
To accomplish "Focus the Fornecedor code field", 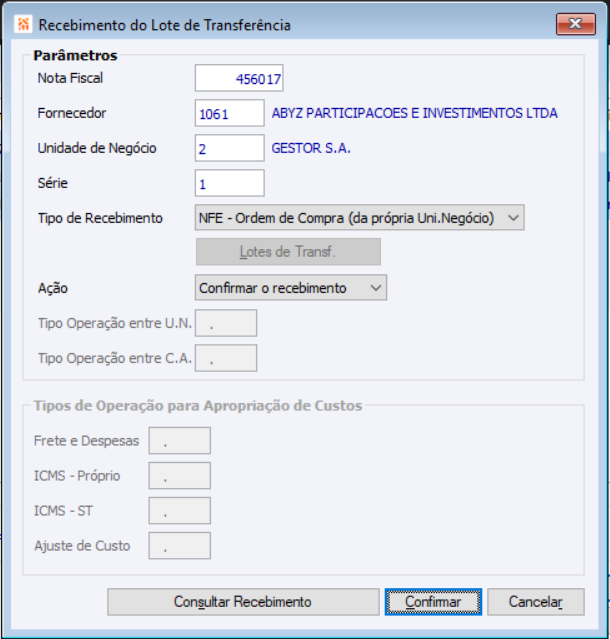I will [x=229, y=114].
